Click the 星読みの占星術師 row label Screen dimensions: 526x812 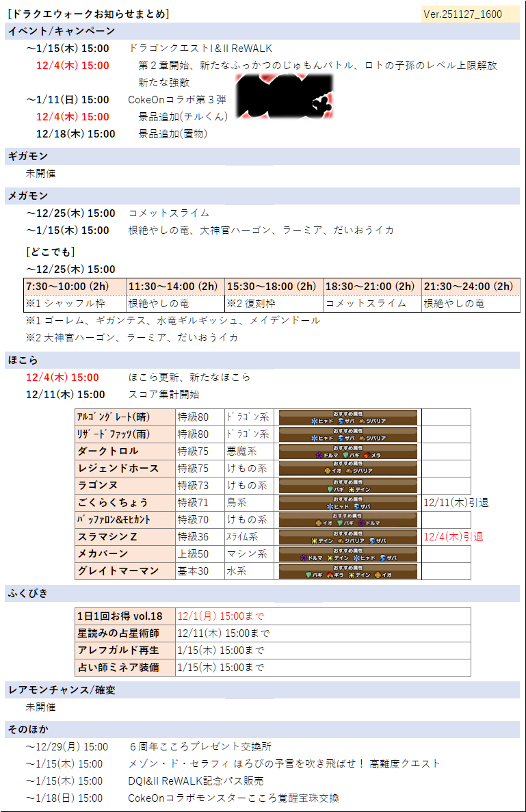pyautogui.click(x=118, y=633)
